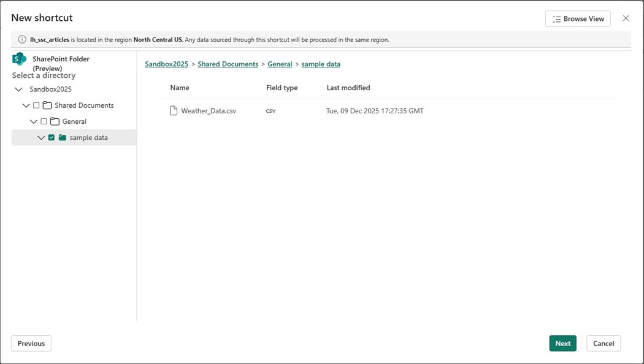Screen dimensions: 644x364
Task: Uncheck the sample data checkbox
Action: [52, 137]
